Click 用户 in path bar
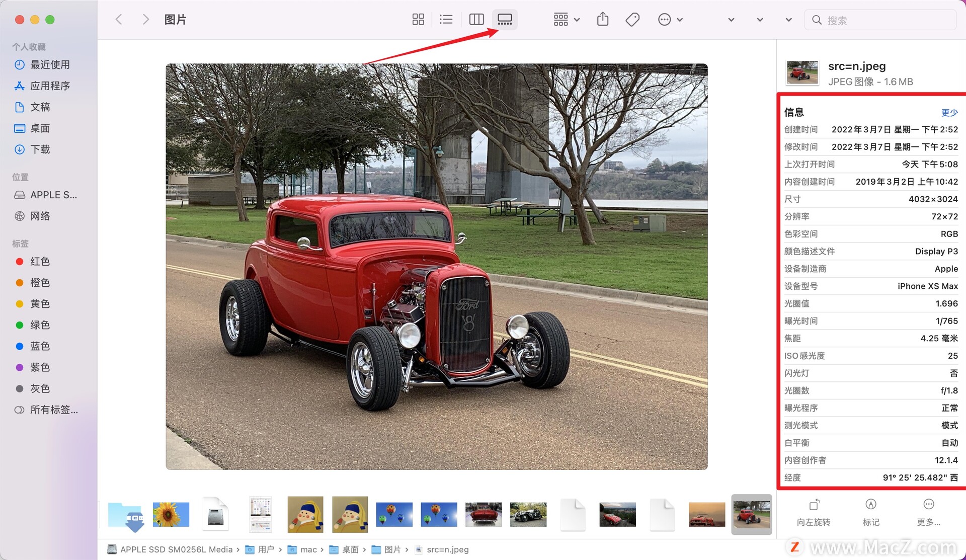 260,549
